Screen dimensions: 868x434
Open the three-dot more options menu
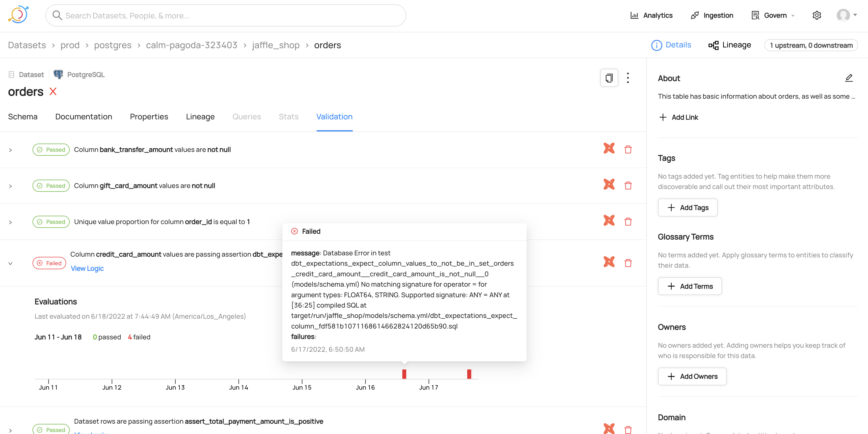(628, 78)
